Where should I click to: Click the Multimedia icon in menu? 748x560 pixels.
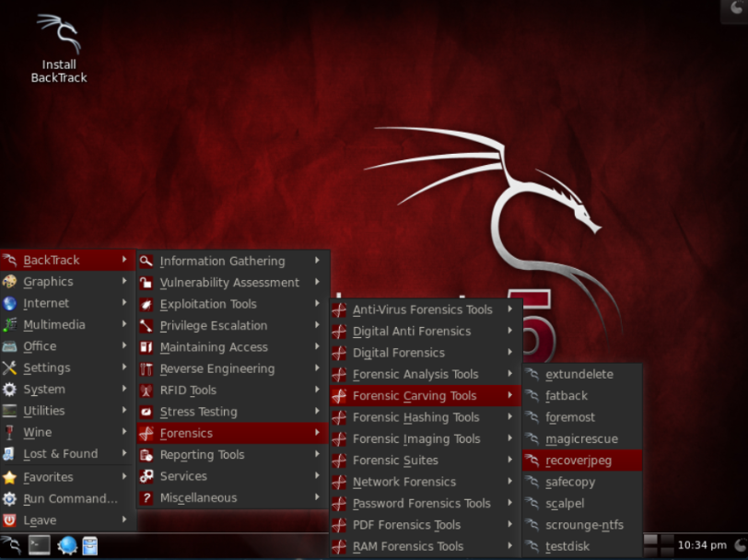(9, 324)
